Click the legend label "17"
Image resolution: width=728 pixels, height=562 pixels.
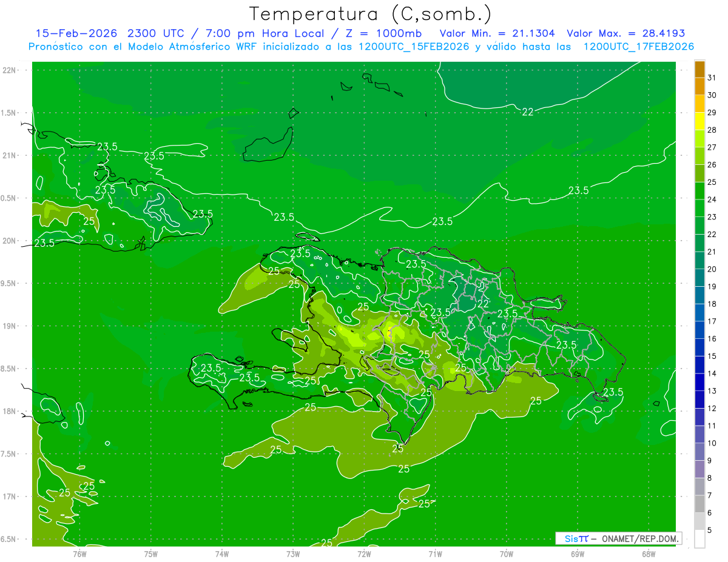712,321
